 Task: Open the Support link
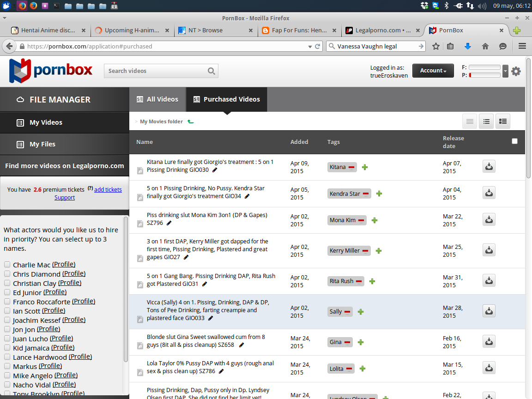pos(65,197)
